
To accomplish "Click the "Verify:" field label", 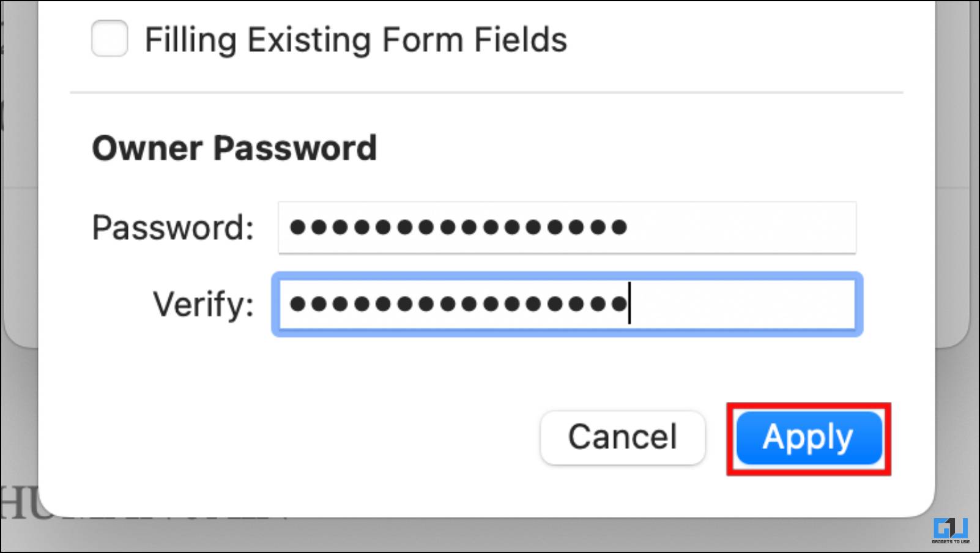I will tap(203, 304).
